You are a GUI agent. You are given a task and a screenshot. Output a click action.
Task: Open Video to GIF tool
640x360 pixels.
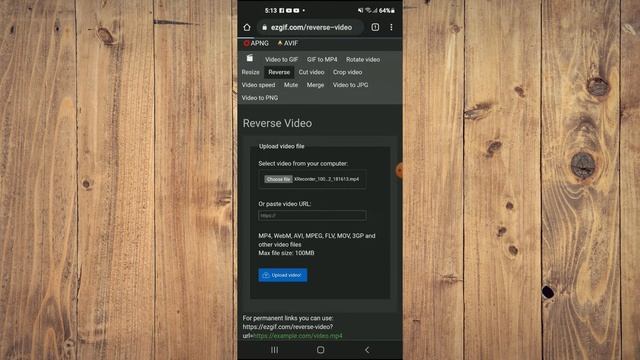coord(281,60)
